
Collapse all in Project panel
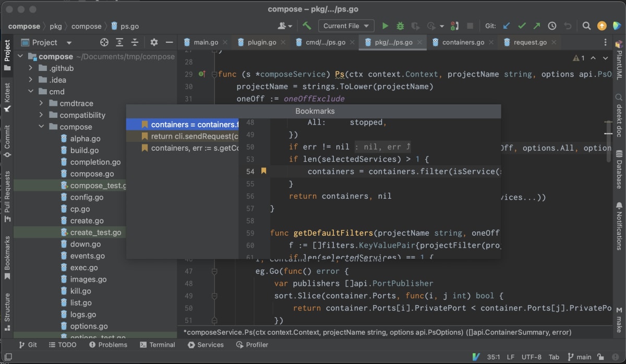(135, 42)
